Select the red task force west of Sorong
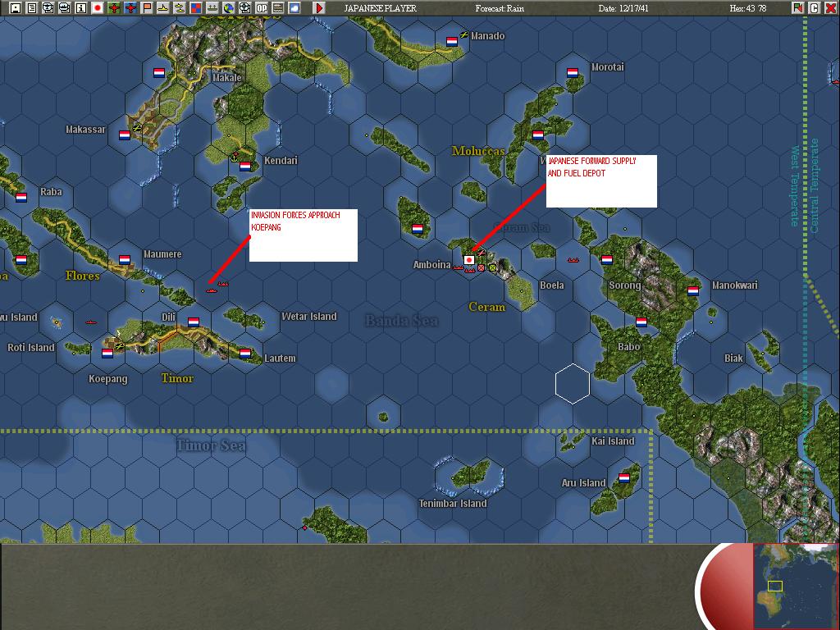The height and width of the screenshot is (630, 840). [x=573, y=260]
